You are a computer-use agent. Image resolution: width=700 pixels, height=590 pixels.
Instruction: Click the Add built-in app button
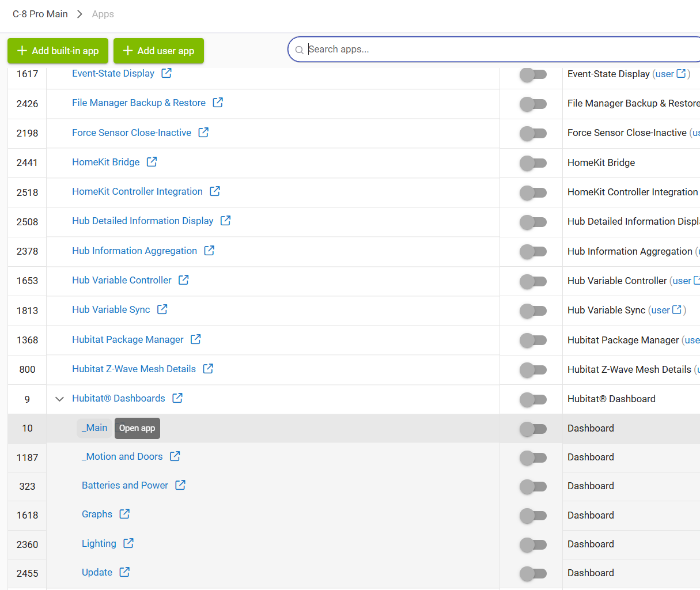click(x=58, y=51)
